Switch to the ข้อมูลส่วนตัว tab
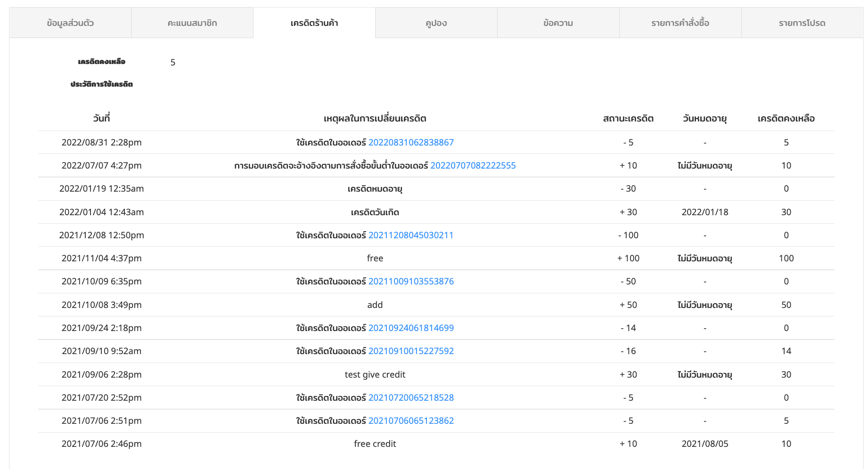This screenshot has width=868, height=469. pyautogui.click(x=70, y=23)
